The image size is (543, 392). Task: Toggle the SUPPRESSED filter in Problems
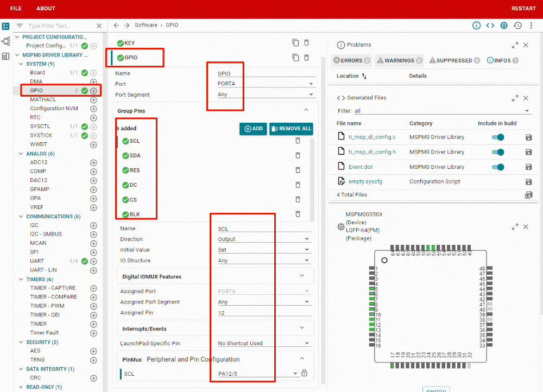454,61
